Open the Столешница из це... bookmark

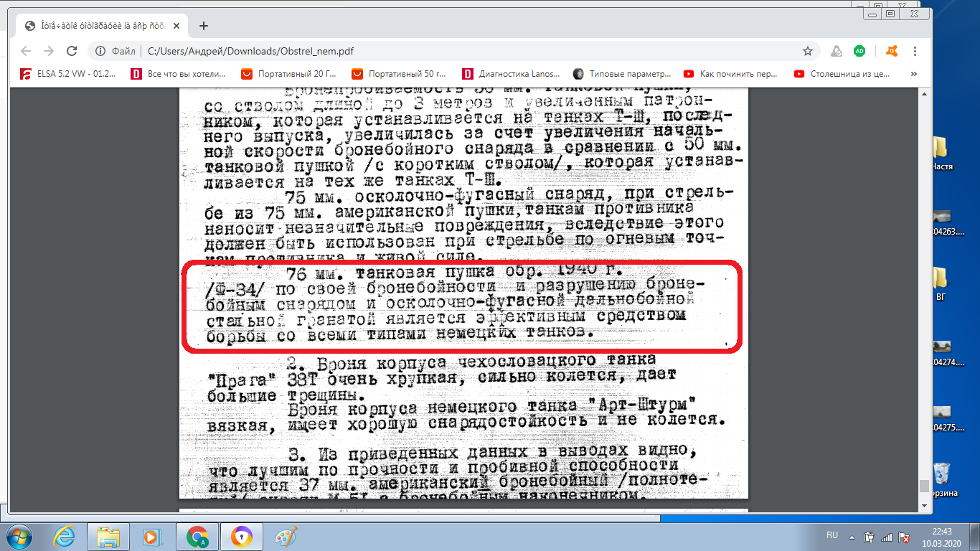(x=842, y=73)
